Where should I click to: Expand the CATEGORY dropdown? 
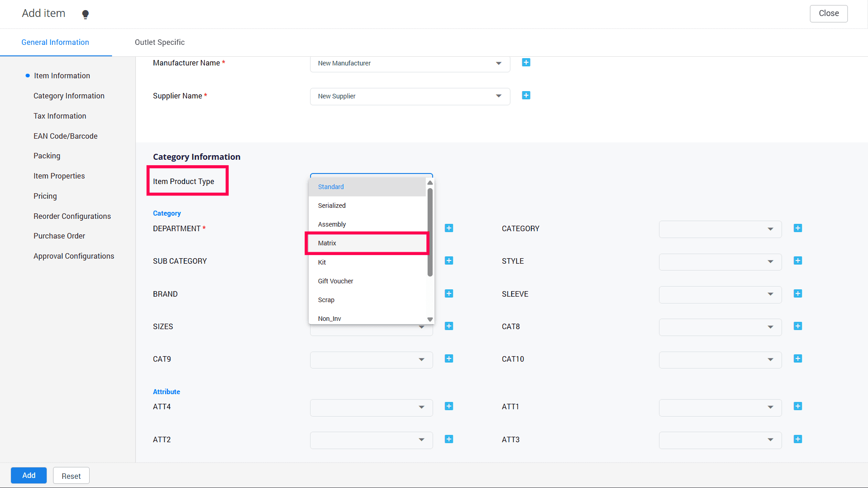tap(720, 229)
